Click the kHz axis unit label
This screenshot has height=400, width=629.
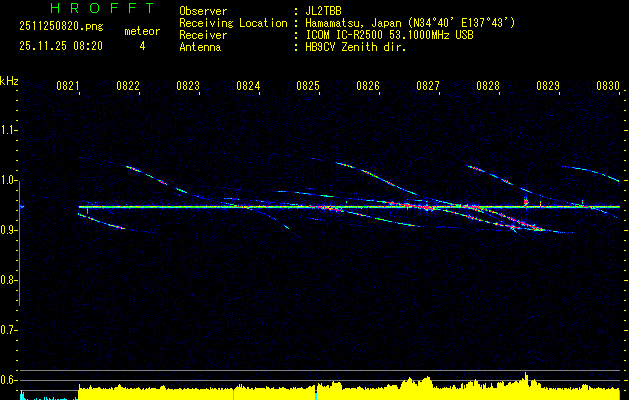tap(9, 79)
